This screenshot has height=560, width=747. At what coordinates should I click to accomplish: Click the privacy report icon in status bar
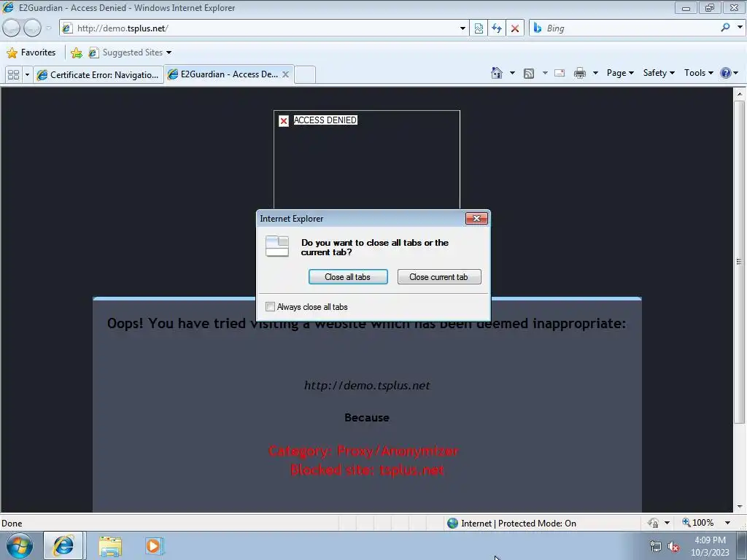coord(653,523)
